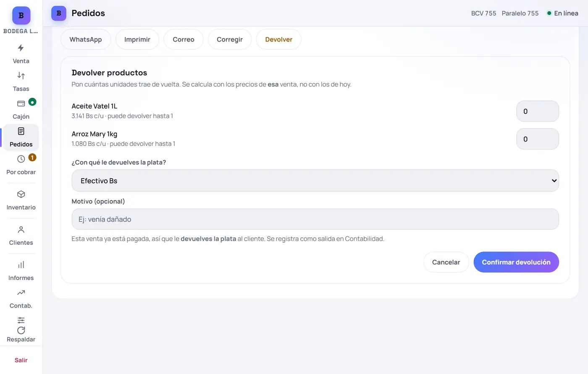The height and width of the screenshot is (374, 588).
Task: Click the Pedidos page title
Action: (x=88, y=13)
